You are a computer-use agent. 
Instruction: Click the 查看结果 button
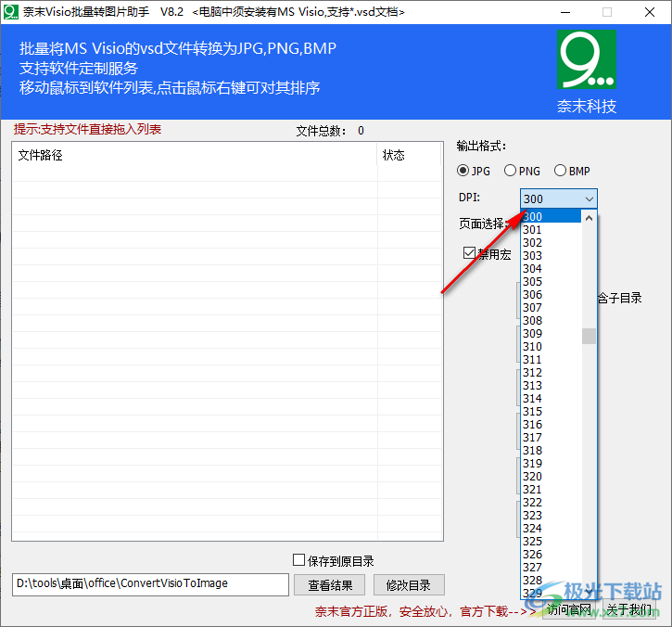(x=330, y=585)
